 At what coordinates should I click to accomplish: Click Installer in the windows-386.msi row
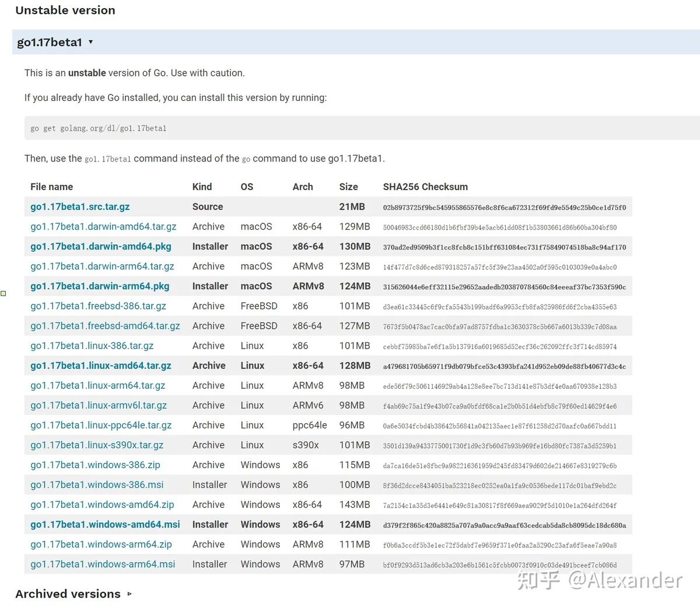[x=209, y=484]
